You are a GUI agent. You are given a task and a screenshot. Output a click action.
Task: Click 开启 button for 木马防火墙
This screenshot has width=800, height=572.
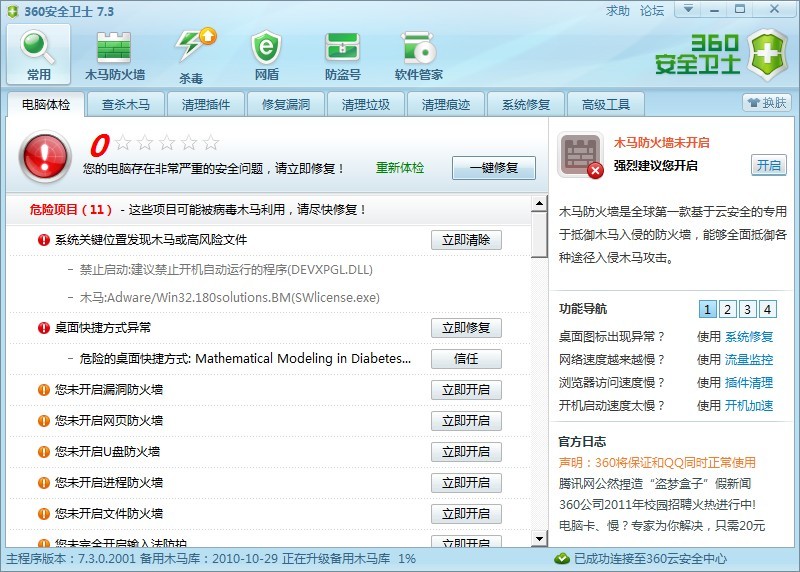tap(768, 165)
